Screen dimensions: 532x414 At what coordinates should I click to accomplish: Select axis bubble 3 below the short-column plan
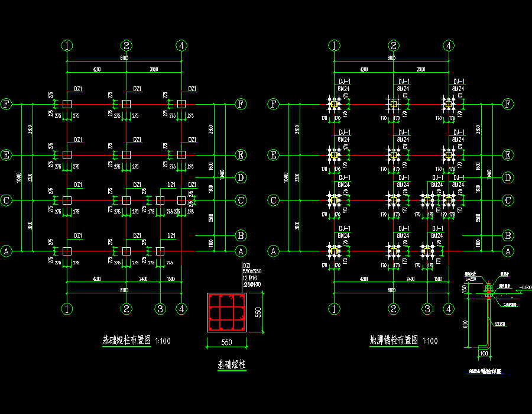[x=160, y=308]
